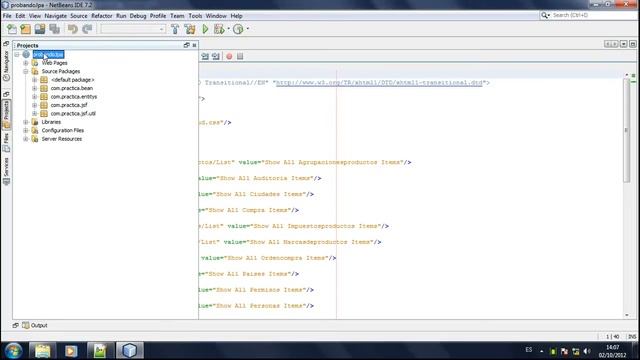Switch to the Services side tab

click(x=6, y=171)
